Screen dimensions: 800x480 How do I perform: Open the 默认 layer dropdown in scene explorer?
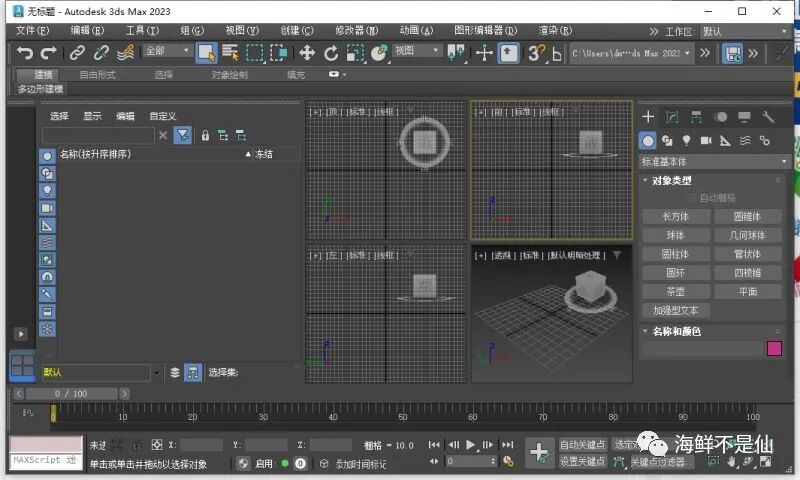(101, 372)
